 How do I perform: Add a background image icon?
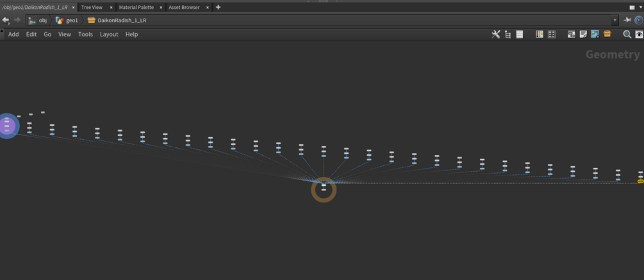(x=595, y=35)
